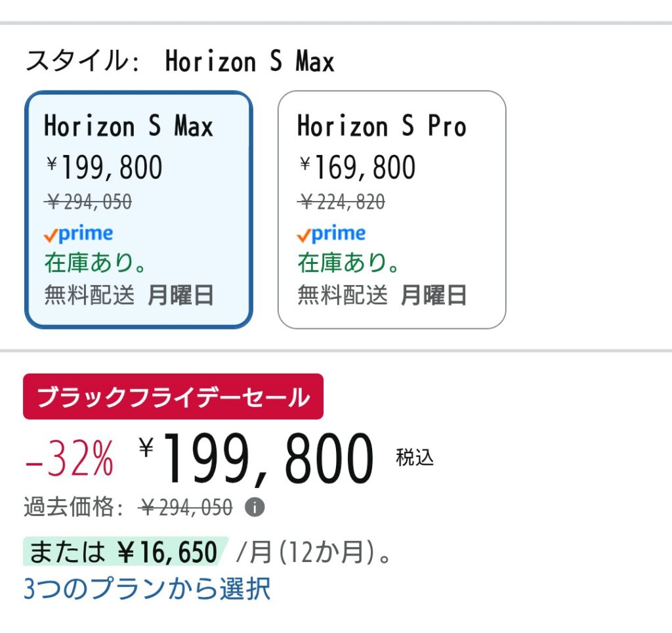Click the -32% discount percentage
The image size is (672, 633).
click(x=70, y=459)
